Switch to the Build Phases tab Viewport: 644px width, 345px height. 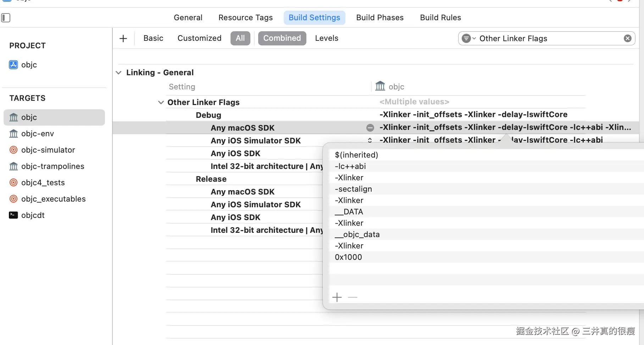(380, 18)
